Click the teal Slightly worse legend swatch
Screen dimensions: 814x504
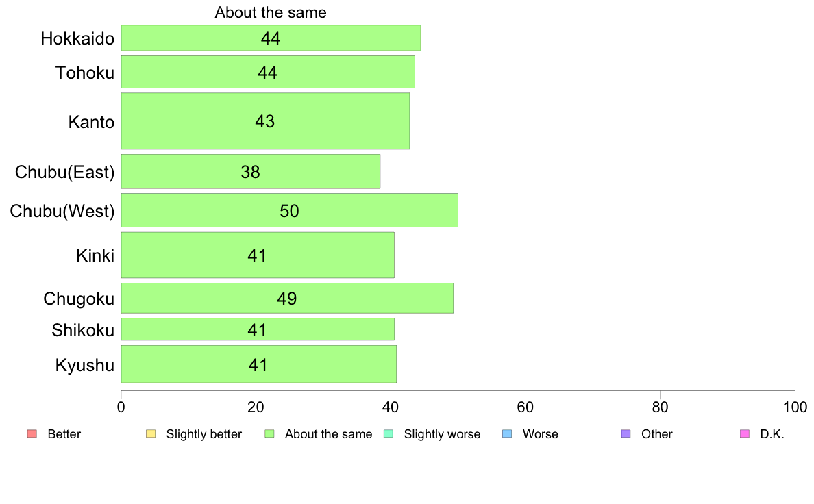pyautogui.click(x=388, y=433)
